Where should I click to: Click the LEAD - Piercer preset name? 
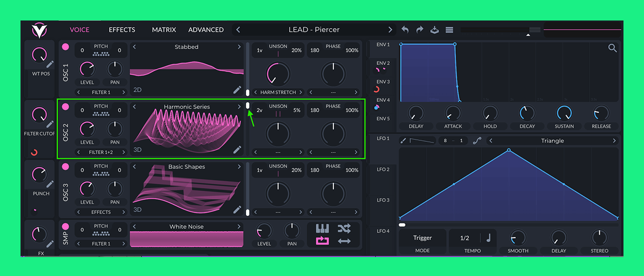[314, 30]
